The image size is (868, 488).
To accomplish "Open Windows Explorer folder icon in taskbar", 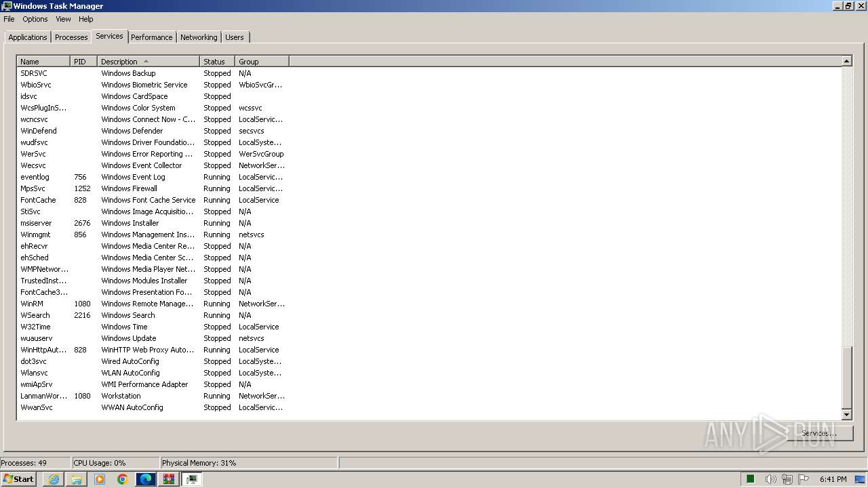I will point(77,479).
